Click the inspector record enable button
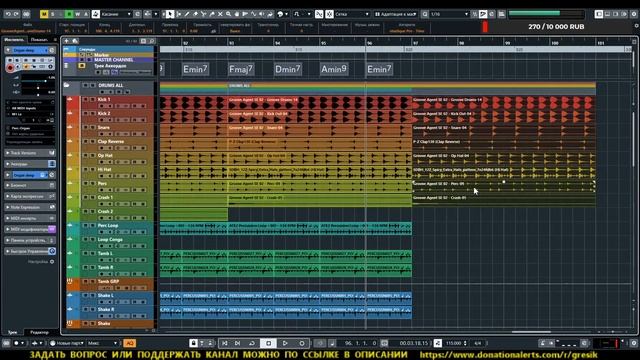 (10, 67)
